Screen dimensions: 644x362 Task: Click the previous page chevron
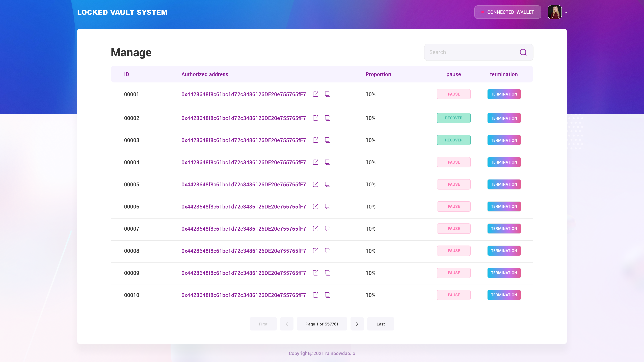point(287,324)
